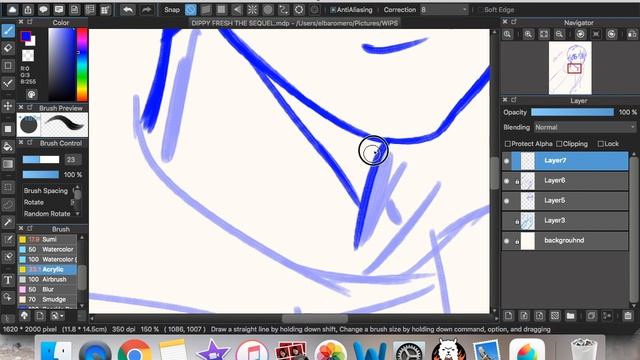Select the Airbrush brush
The height and width of the screenshot is (360, 640).
point(47,280)
